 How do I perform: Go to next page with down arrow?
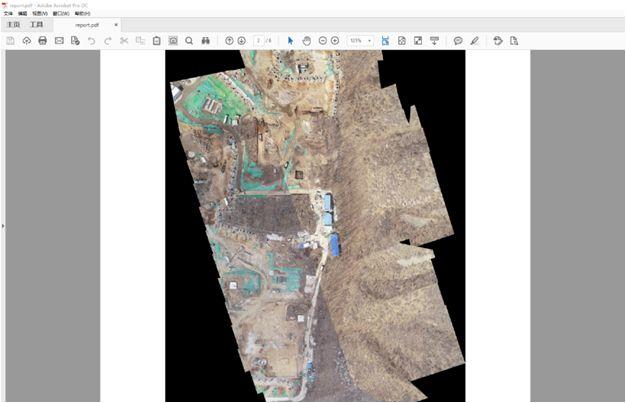241,40
